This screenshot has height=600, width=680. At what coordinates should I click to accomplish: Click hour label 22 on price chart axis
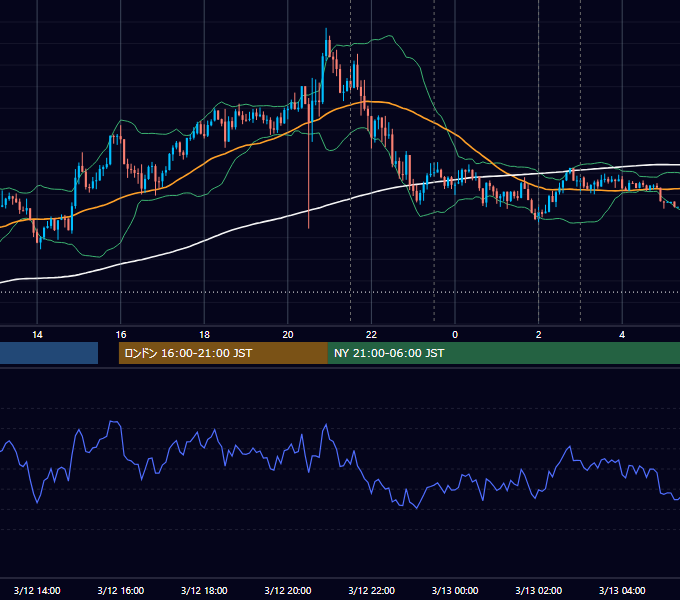coord(371,335)
